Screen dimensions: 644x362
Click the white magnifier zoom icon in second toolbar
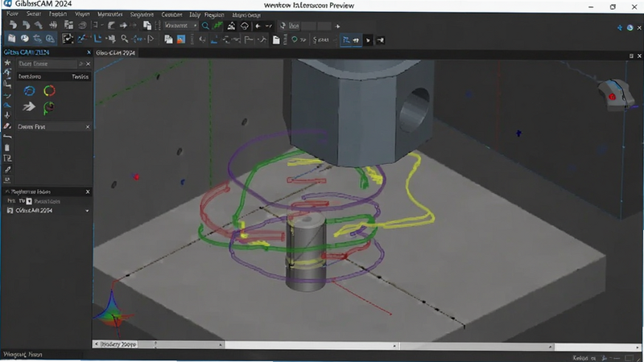point(124,39)
